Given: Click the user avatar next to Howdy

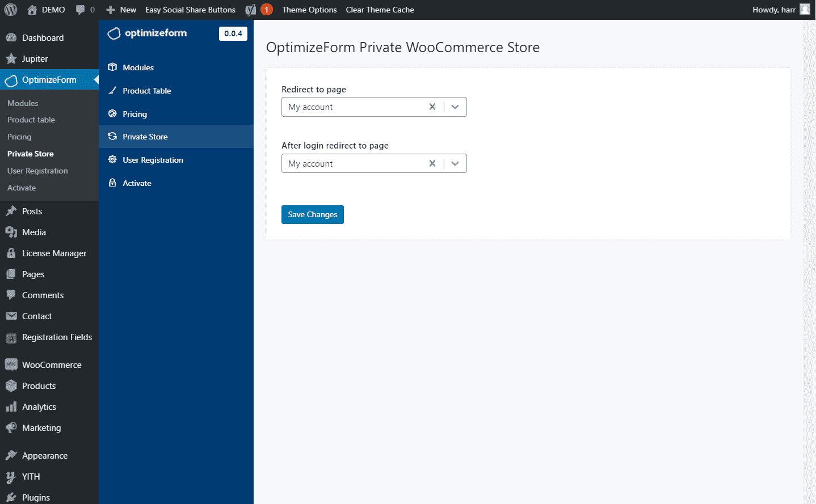Looking at the screenshot, I should [x=805, y=9].
